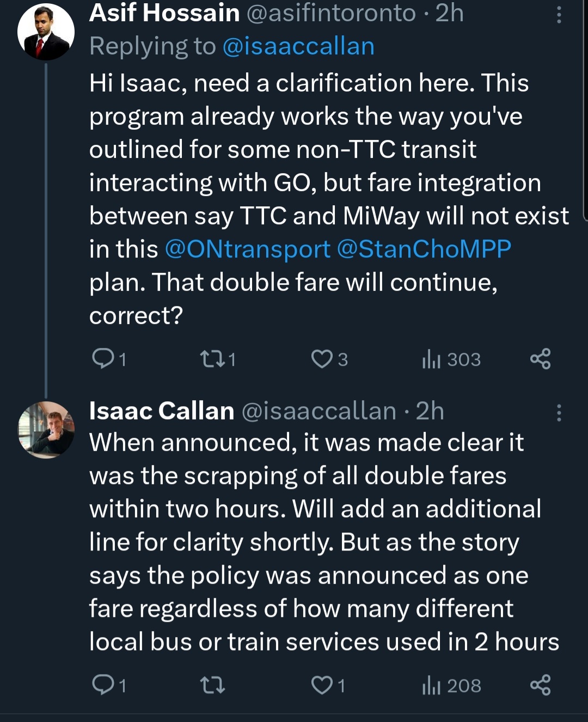Viewport: 588px width, 722px height.
Task: Click the Isaac Callan display name
Action: pos(162,411)
